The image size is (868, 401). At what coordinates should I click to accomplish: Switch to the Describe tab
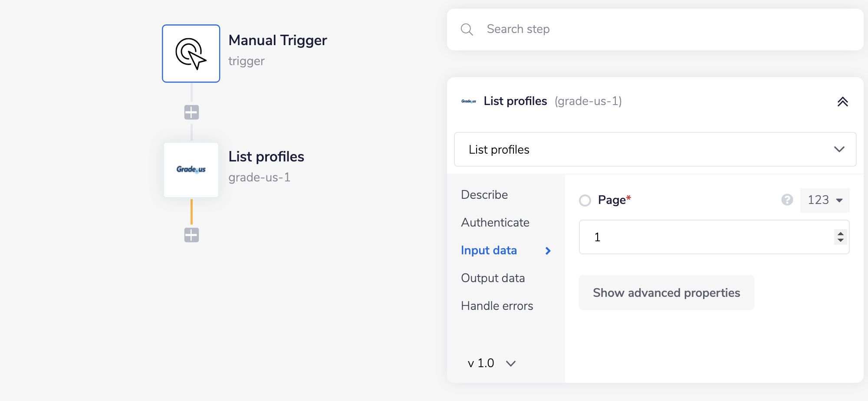click(484, 194)
